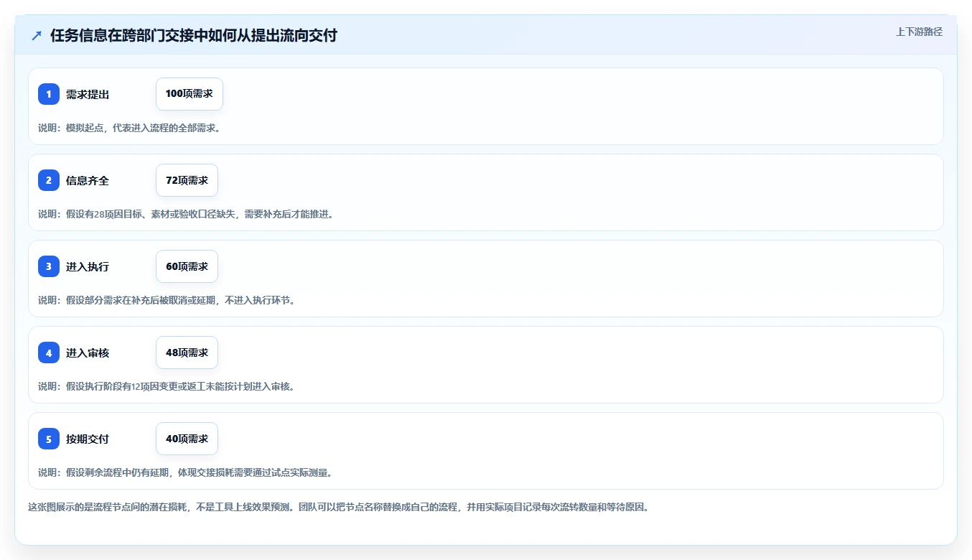Image resolution: width=972 pixels, height=560 pixels.
Task: Click the title 任务信息在跨部门交接中如何从提出流向交付
Action: pos(194,35)
